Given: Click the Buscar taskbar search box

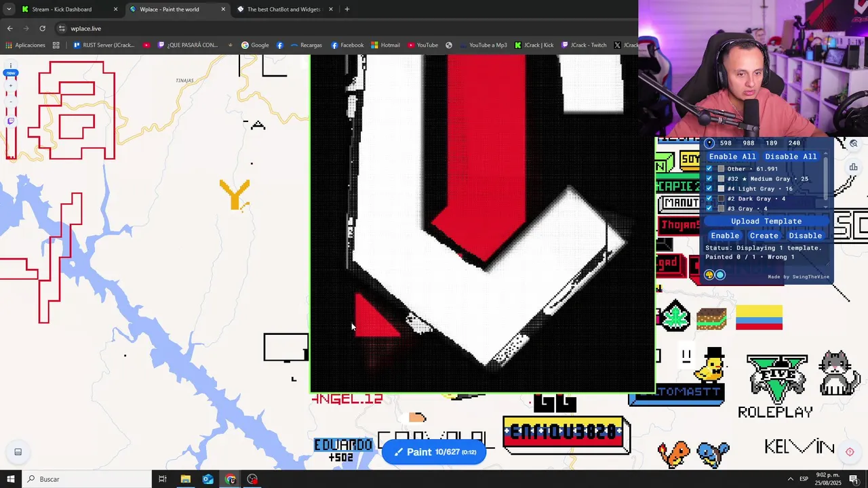Looking at the screenshot, I should (87, 479).
